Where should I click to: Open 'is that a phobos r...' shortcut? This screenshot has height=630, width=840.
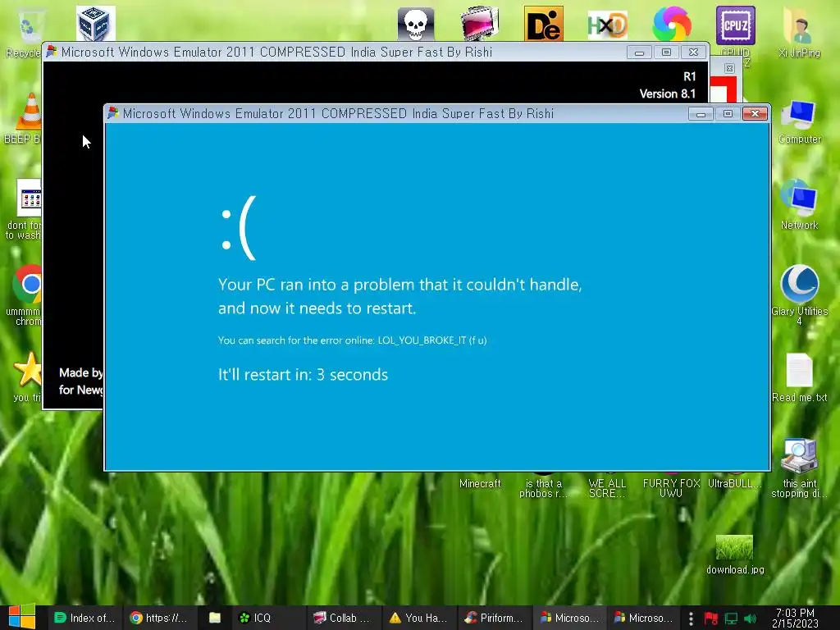coord(543,486)
